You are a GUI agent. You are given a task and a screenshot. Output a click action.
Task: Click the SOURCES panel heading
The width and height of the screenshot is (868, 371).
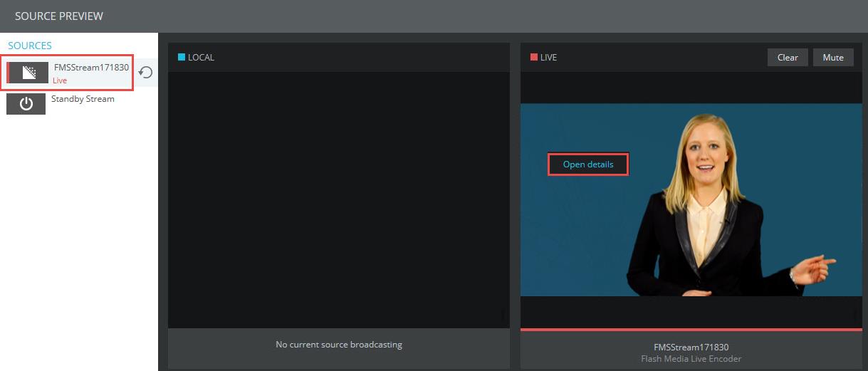point(30,46)
